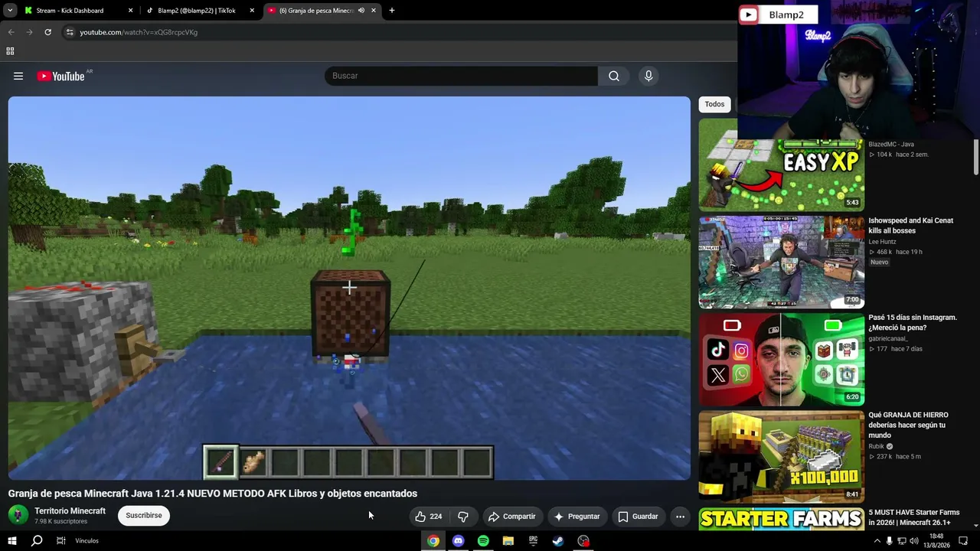Open the Windows Start menu
The width and height of the screenshot is (980, 551).
11,540
